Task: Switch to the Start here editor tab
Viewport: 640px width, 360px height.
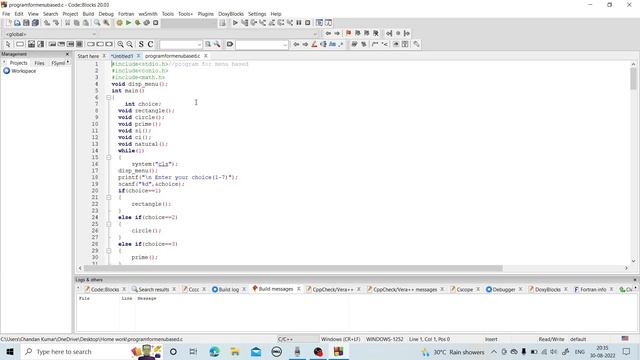Action: (88, 56)
